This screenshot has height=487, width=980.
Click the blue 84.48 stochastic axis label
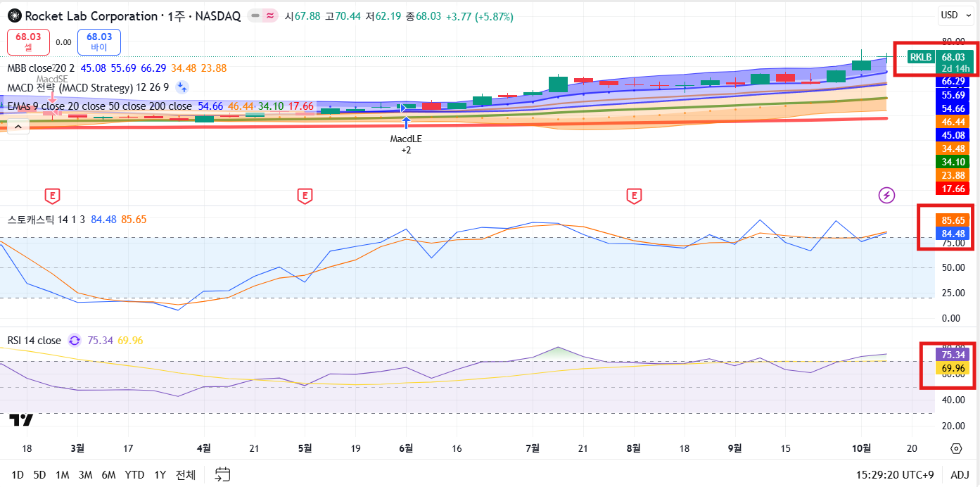coord(953,234)
